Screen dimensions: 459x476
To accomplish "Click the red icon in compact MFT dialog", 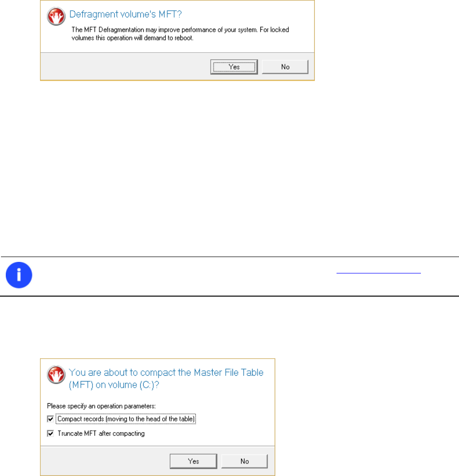I will (x=56, y=374).
